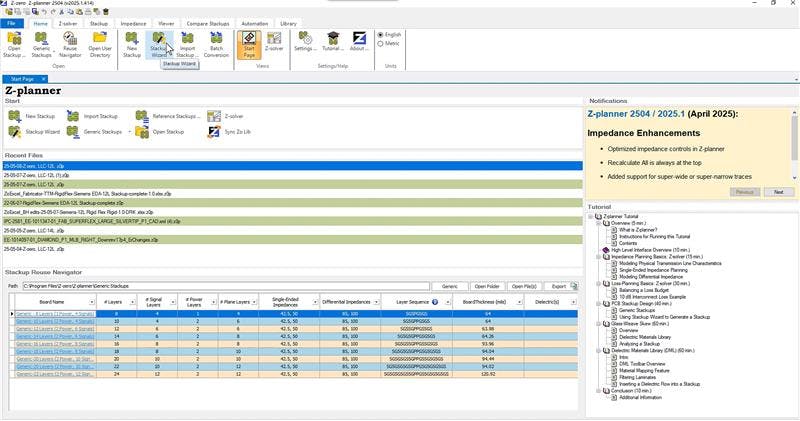This screenshot has width=800, height=421.
Task: Click the undo icon in quick access toolbar
Action: pyautogui.click(x=44, y=12)
